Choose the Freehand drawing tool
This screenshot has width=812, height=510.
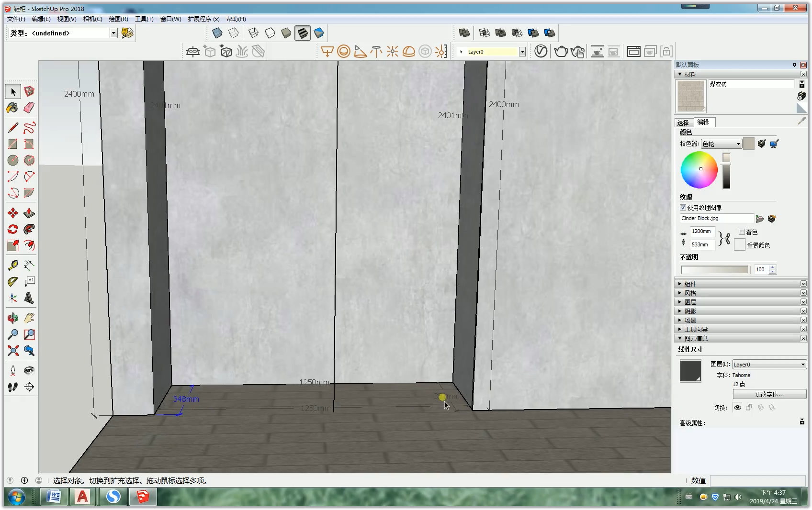pos(29,128)
